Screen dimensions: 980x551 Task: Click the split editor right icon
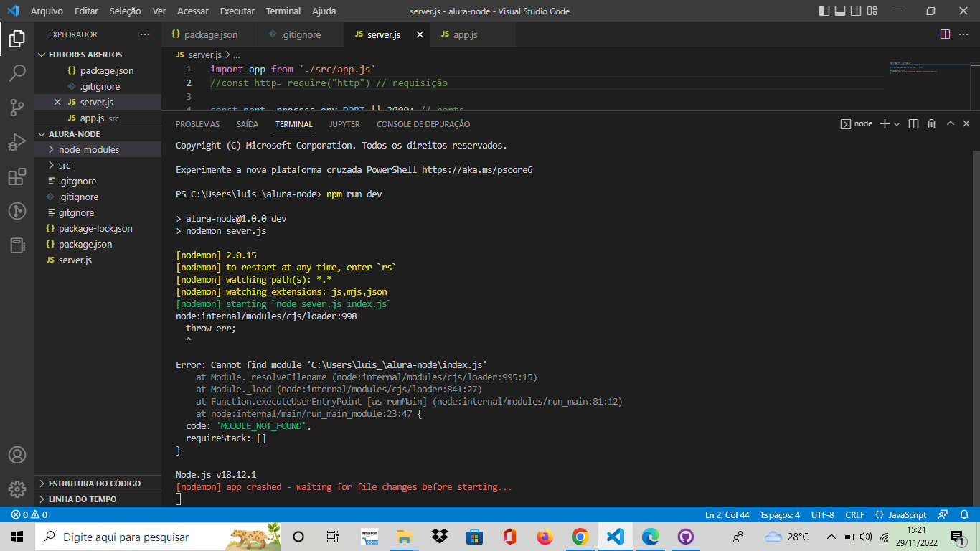[945, 34]
